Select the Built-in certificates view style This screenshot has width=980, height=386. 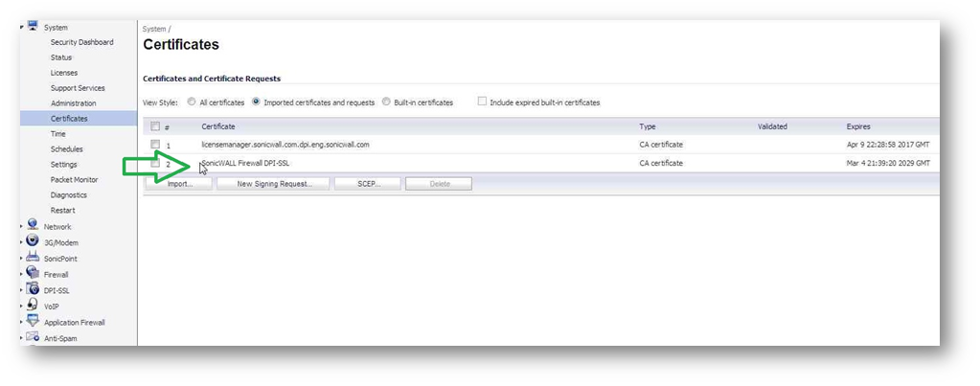[386, 102]
